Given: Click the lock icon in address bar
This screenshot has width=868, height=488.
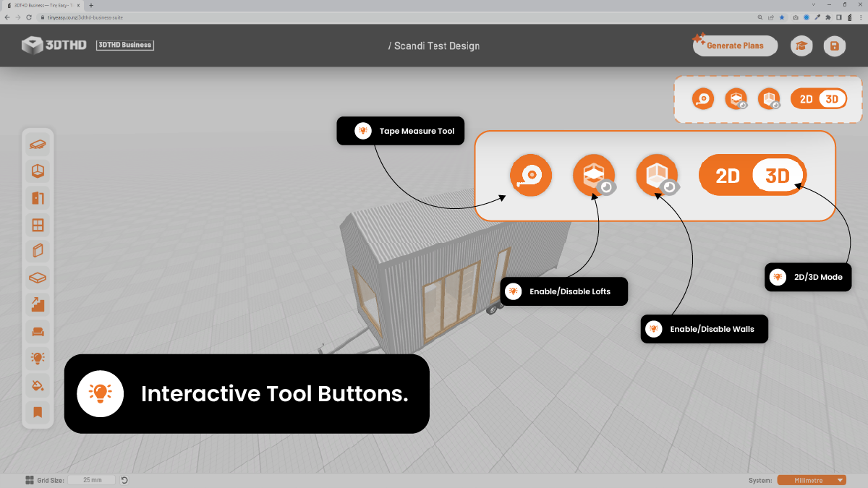Looking at the screenshot, I should 43,17.
